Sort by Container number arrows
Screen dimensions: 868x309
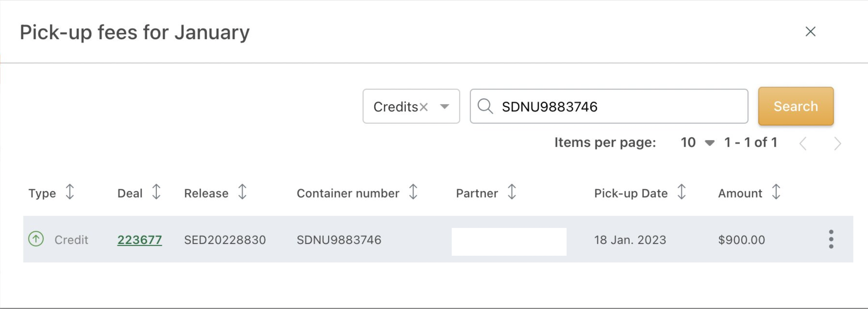coord(413,192)
